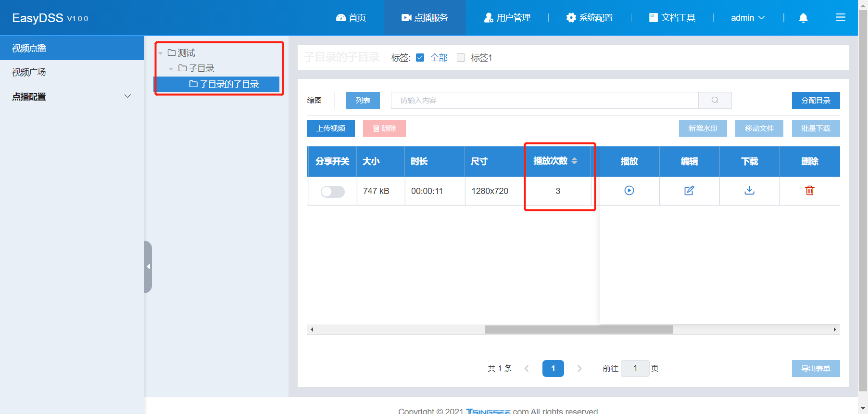Click the 导出表单 button

click(x=816, y=368)
